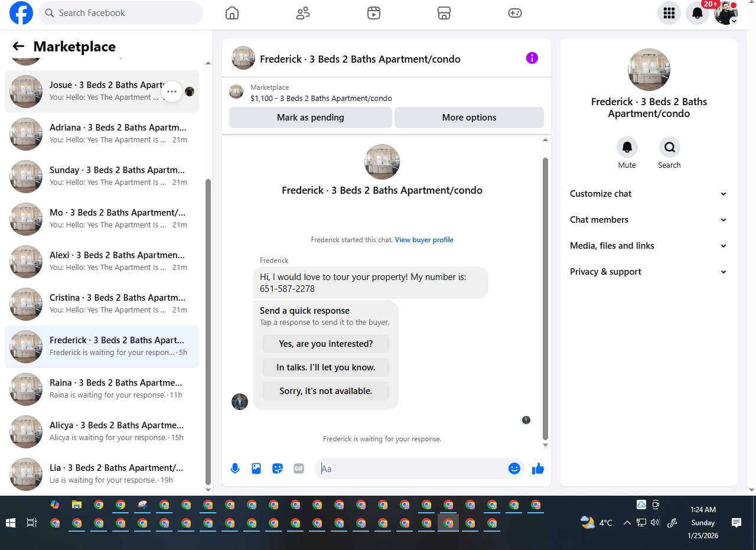Open the Adriana conversation
756x550 pixels.
pos(102,134)
